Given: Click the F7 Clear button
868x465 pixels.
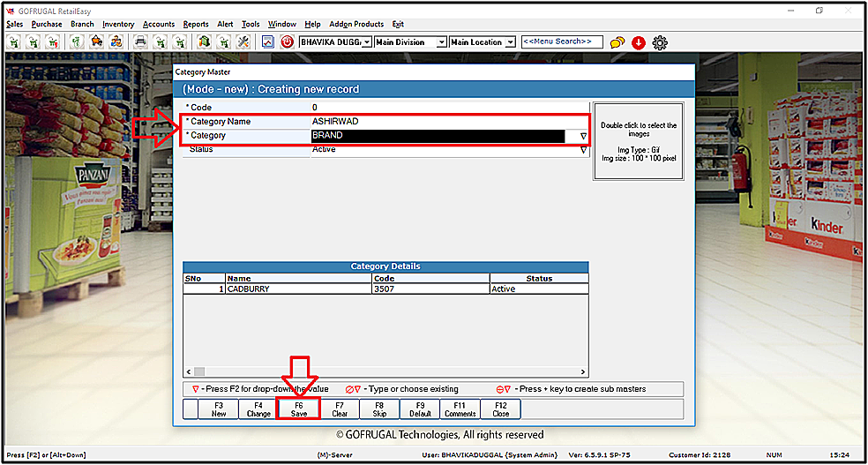Looking at the screenshot, I should pyautogui.click(x=340, y=409).
